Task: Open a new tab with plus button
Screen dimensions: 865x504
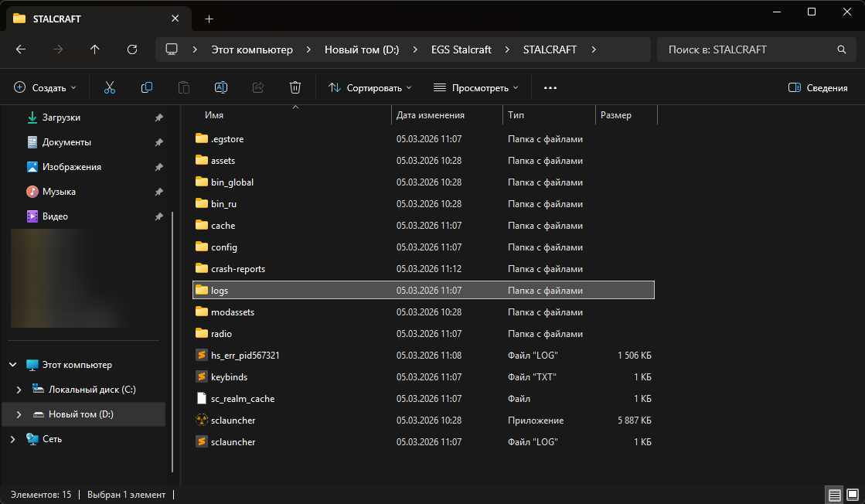Action: coord(209,19)
